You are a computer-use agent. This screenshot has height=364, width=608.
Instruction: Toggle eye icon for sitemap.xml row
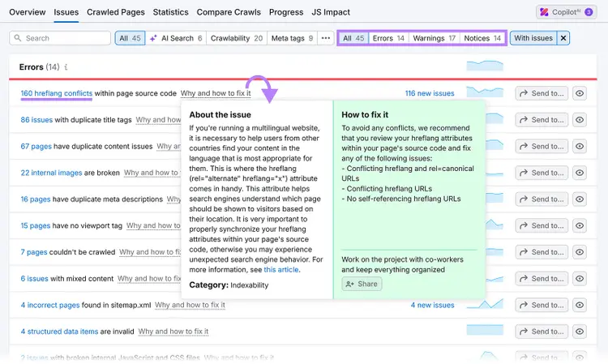pyautogui.click(x=580, y=305)
